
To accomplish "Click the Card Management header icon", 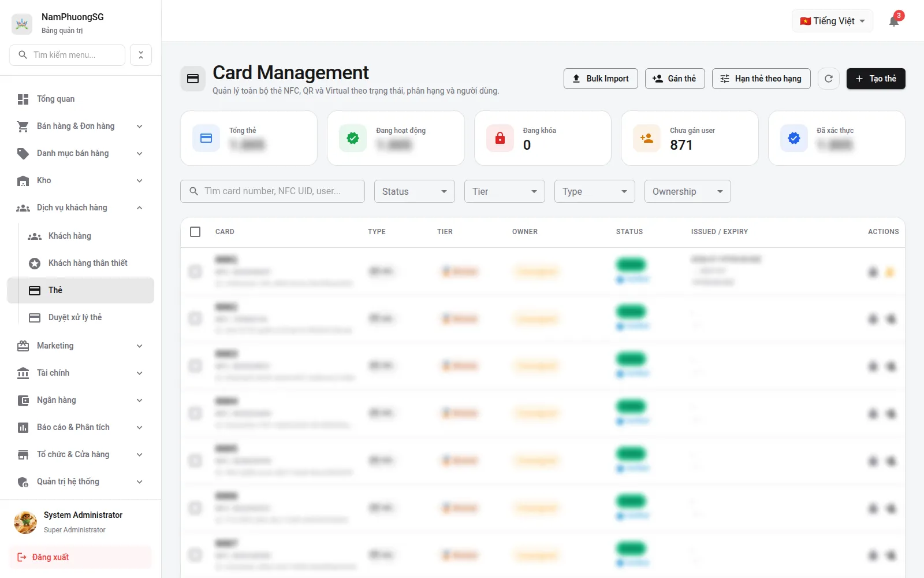I will click(193, 79).
